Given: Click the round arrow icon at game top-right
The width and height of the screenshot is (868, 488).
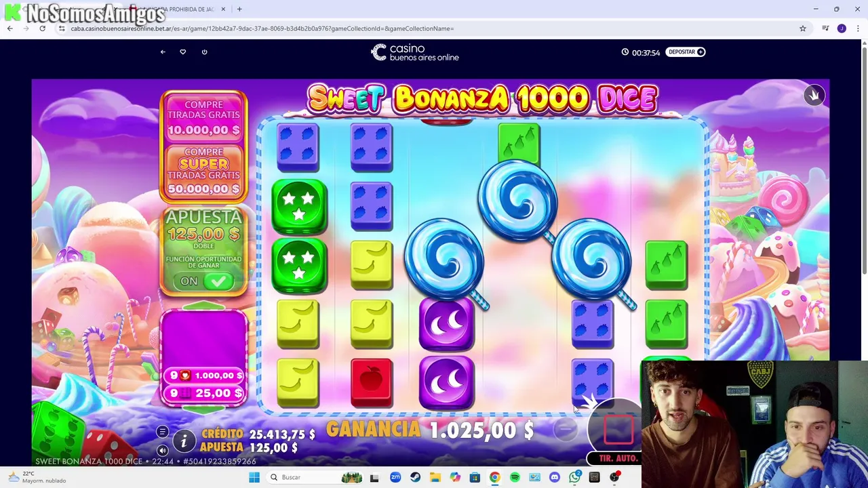Looking at the screenshot, I should [x=814, y=96].
